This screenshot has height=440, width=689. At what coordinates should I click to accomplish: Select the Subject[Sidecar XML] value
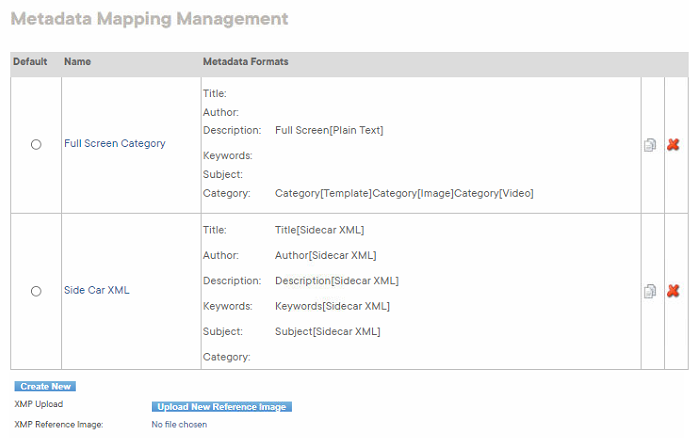(x=328, y=331)
